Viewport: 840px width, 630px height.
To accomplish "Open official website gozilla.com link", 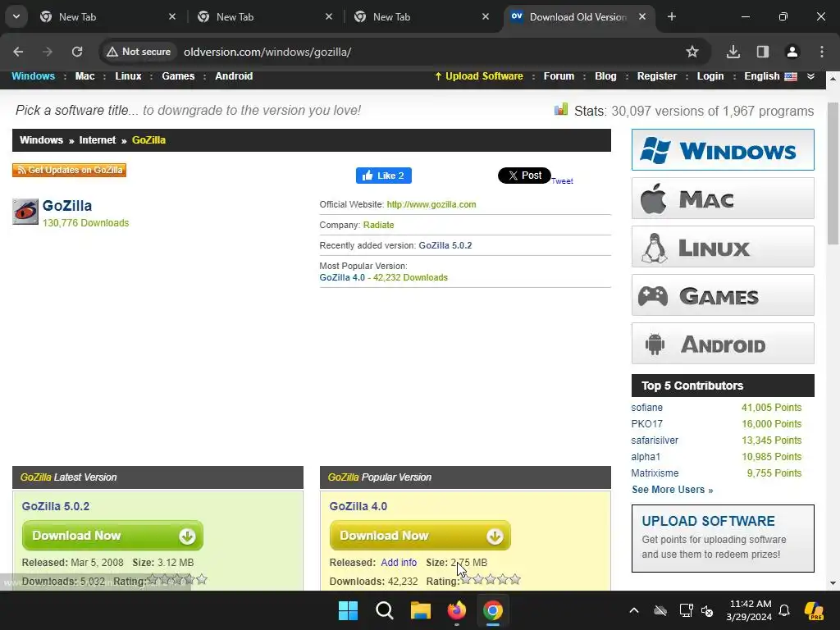I will [x=431, y=204].
